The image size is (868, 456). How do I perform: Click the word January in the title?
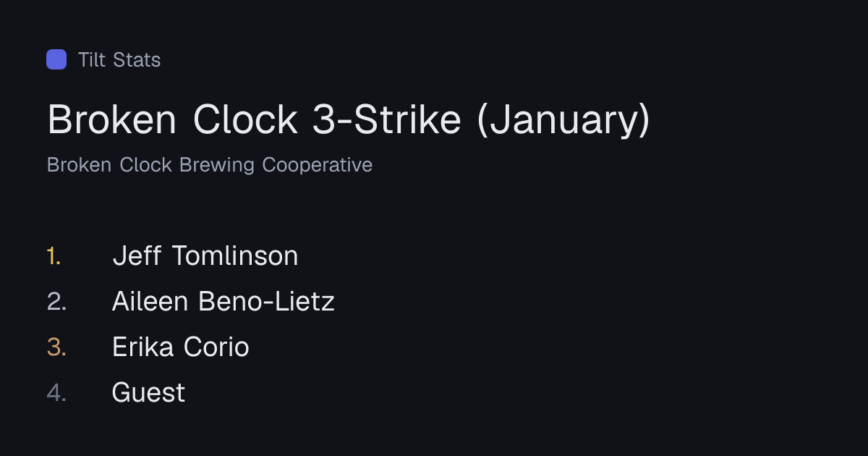563,120
